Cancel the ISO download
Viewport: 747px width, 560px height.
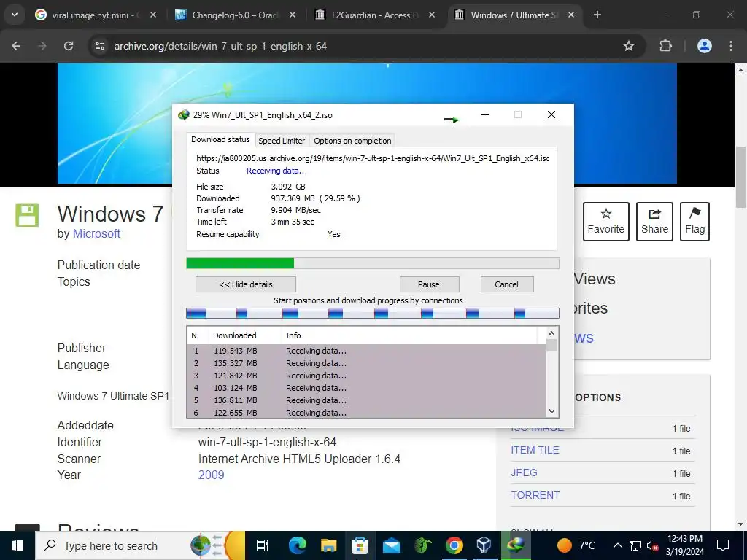[x=506, y=284]
